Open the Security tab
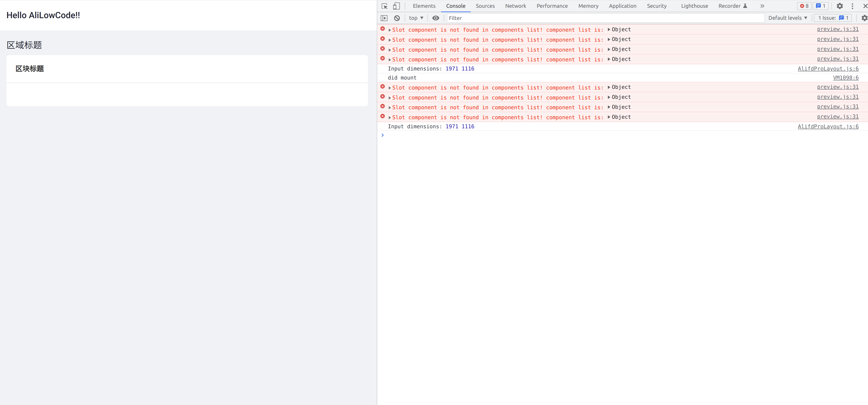Viewport: 868px width, 405px height. pos(657,6)
